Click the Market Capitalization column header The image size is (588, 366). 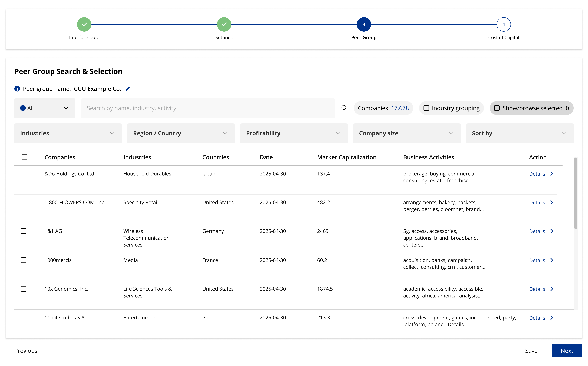(347, 157)
